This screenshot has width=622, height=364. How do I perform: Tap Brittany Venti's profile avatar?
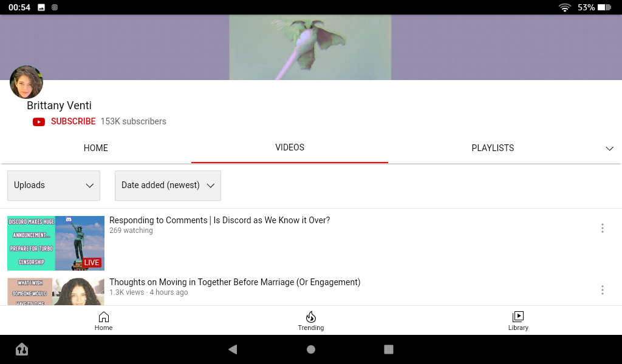point(26,82)
